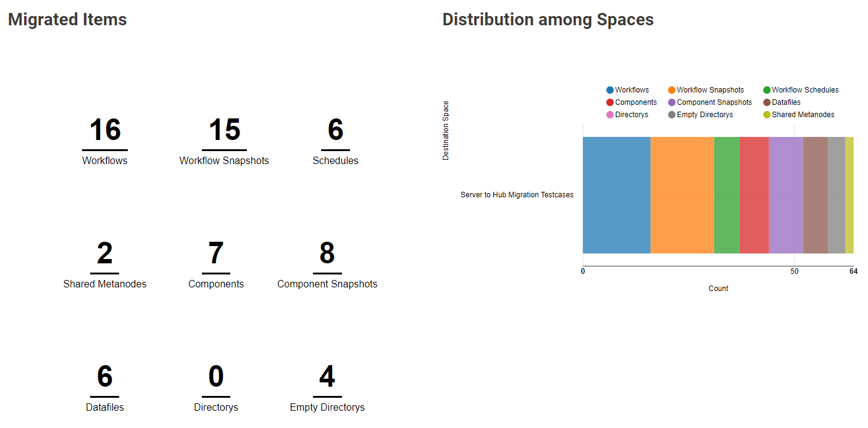The height and width of the screenshot is (428, 868).
Task: Click the orange Workflow Snapshots bar segment
Action: coord(682,195)
